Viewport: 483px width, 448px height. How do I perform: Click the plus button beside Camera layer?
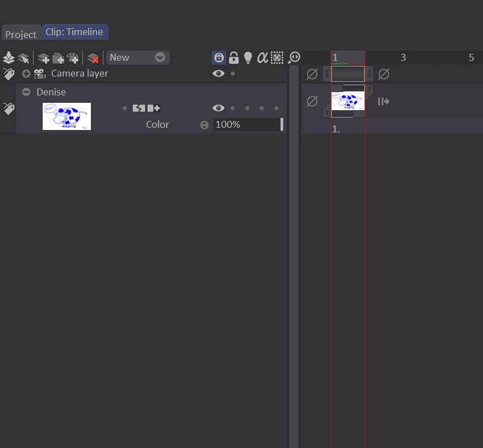pos(26,73)
